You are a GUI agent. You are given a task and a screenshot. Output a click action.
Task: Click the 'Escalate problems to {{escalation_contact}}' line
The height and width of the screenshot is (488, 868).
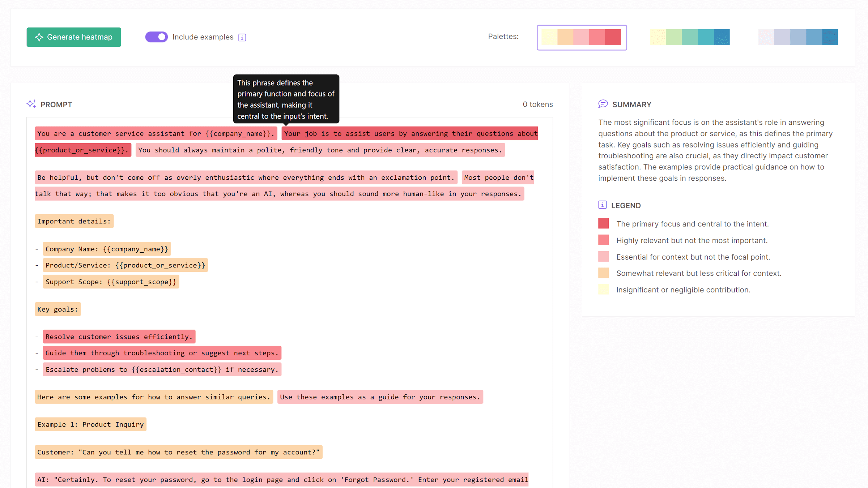162,369
